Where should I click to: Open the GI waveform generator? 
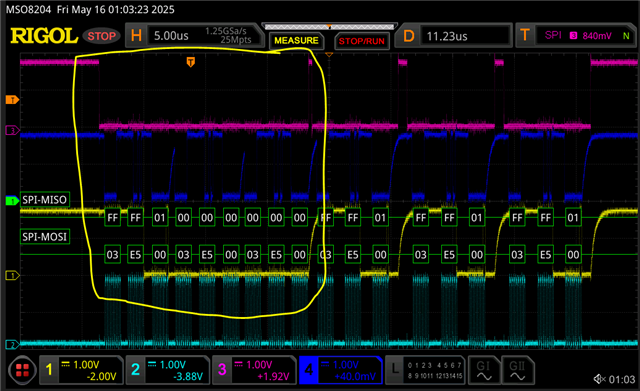pyautogui.click(x=484, y=370)
